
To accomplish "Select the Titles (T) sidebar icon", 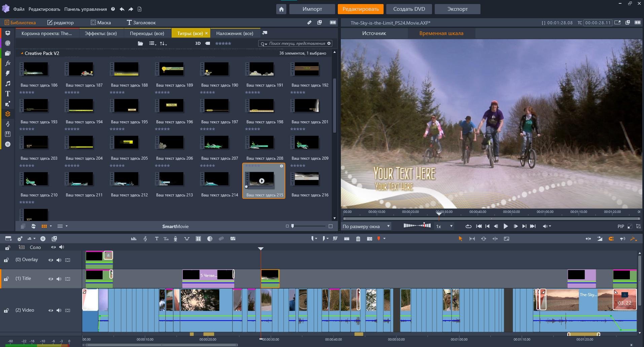I will point(8,94).
